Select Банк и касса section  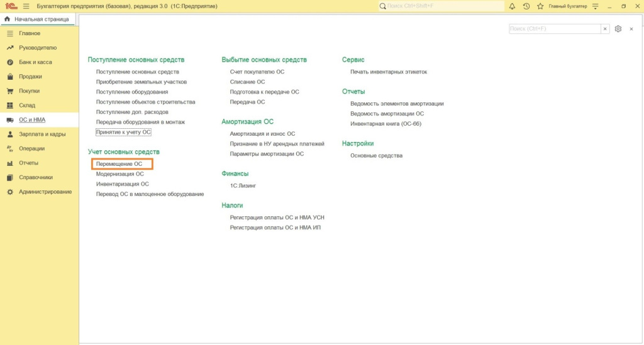click(x=35, y=62)
